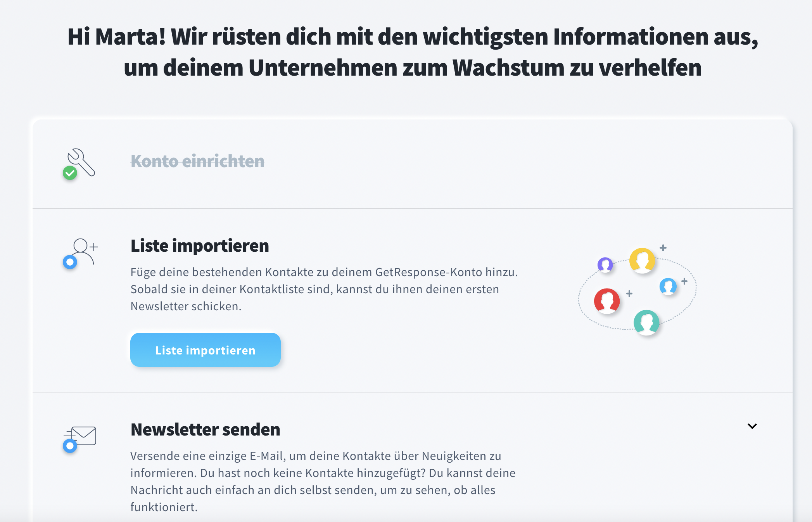
Task: Toggle the blue status dot on the envelope icon
Action: (70, 447)
